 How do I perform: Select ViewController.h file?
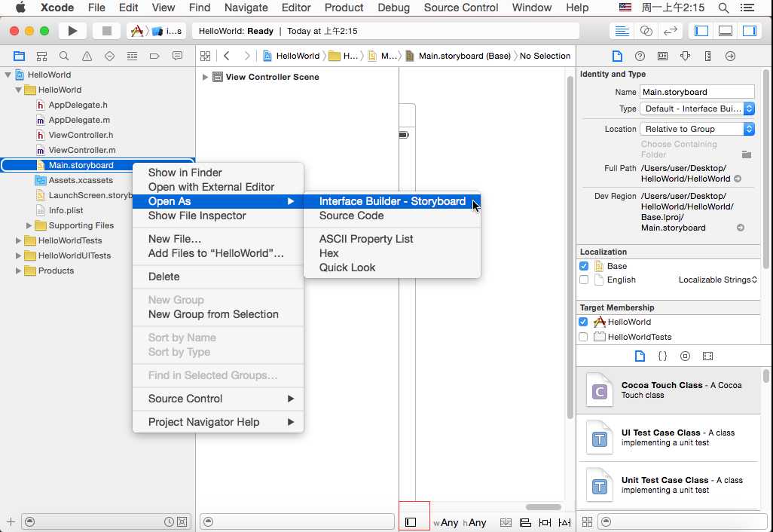tap(81, 135)
